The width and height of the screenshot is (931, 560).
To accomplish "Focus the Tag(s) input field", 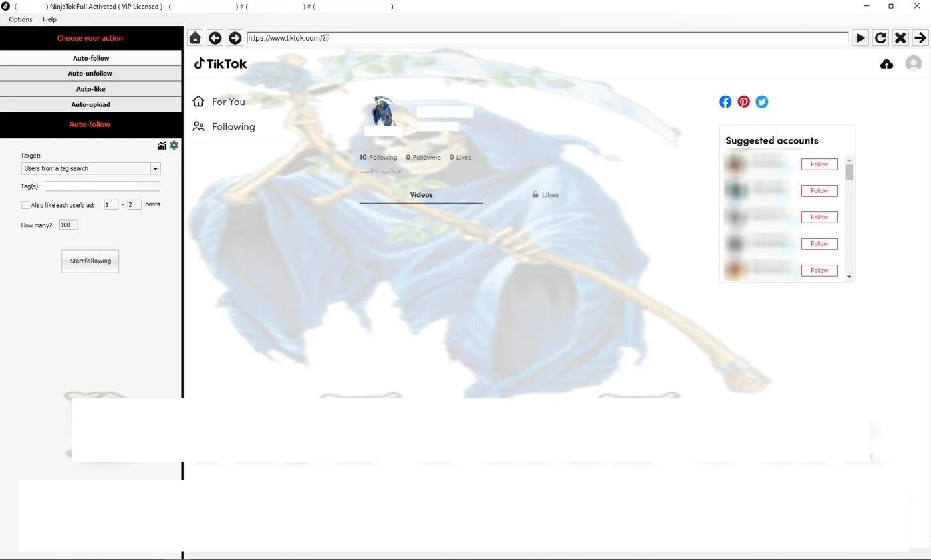I will [x=102, y=186].
